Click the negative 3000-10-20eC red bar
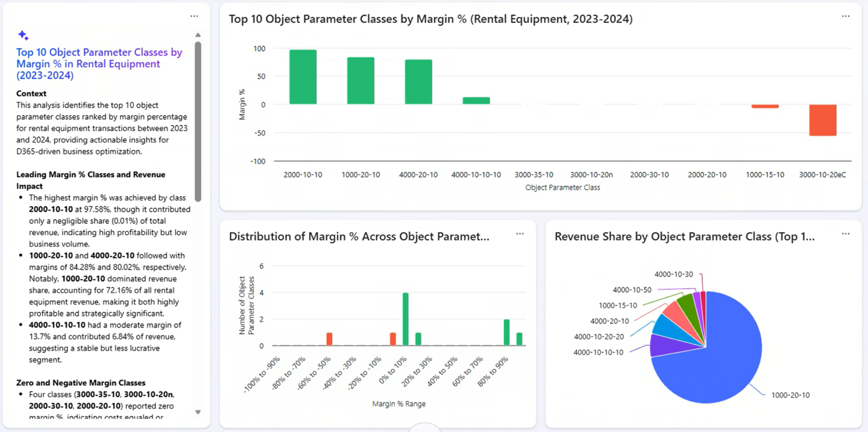Viewport: 868px width, 432px height. point(823,120)
